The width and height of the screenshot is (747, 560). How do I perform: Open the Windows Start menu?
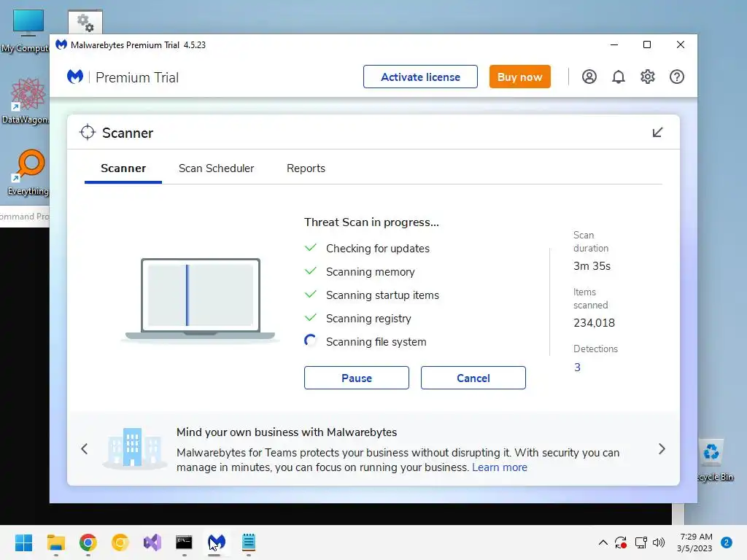pyautogui.click(x=23, y=542)
